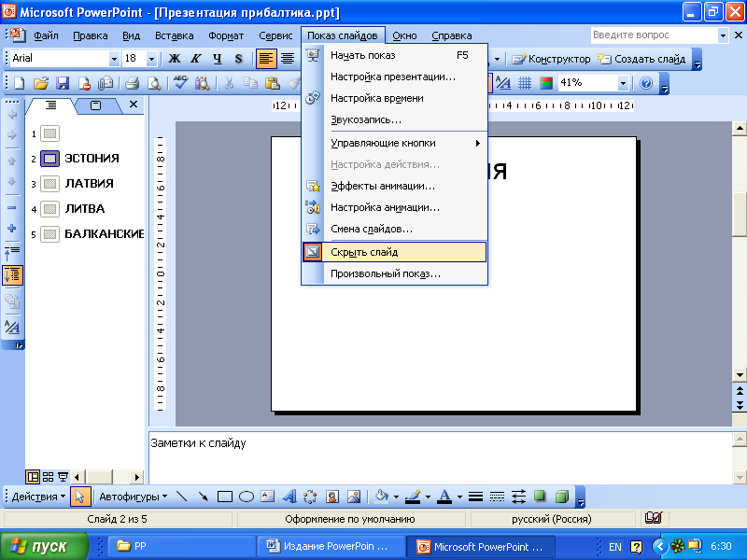Click the Print icon
The width and height of the screenshot is (747, 560).
pyautogui.click(x=132, y=83)
